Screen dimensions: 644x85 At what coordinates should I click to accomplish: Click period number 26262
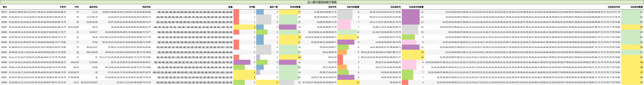pos(4,52)
